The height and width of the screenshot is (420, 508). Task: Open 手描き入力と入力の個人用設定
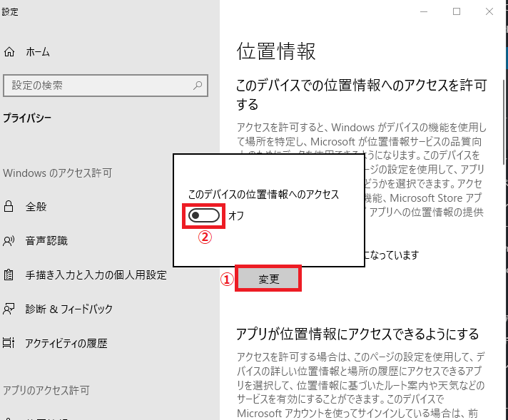pyautogui.click(x=96, y=275)
